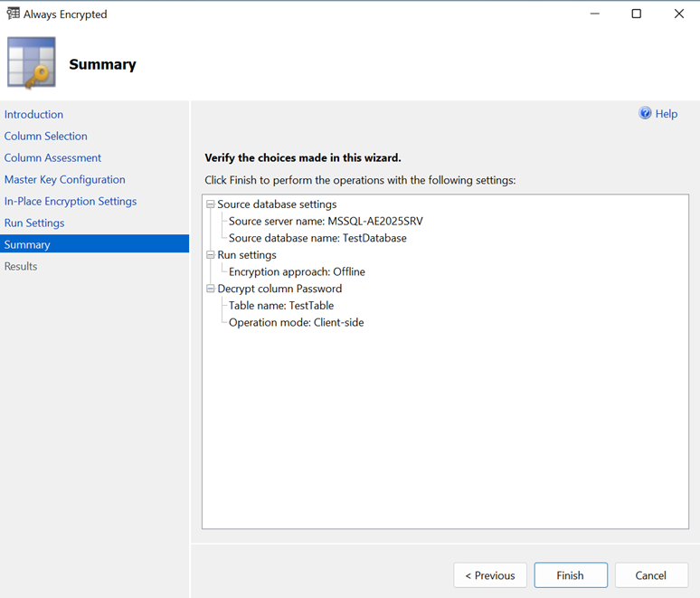This screenshot has height=598, width=700.
Task: Click the table and key wizard icon
Action: 32,63
